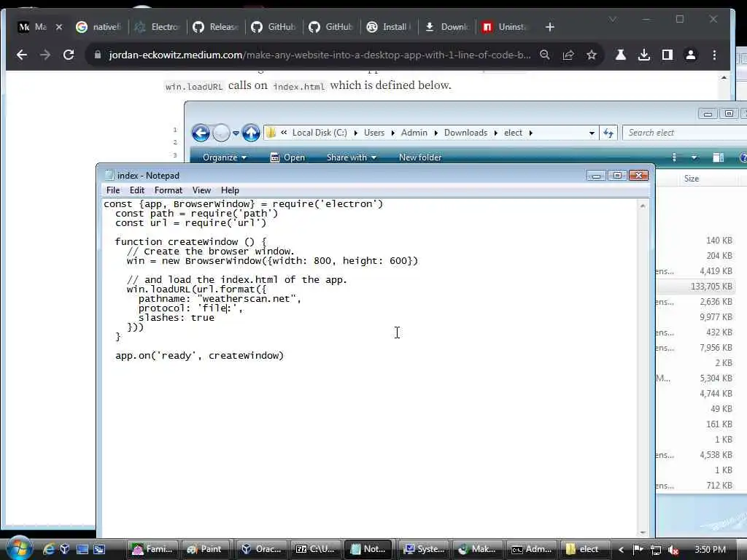Image resolution: width=747 pixels, height=560 pixels.
Task: Switch to the Uninstall tab
Action: tap(506, 27)
